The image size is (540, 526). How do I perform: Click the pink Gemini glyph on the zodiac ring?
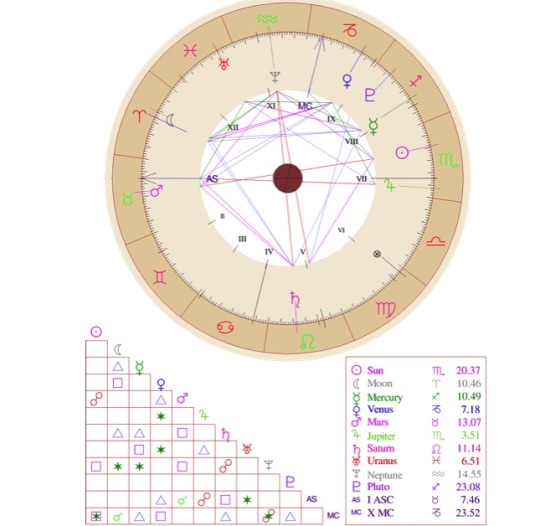[160, 277]
